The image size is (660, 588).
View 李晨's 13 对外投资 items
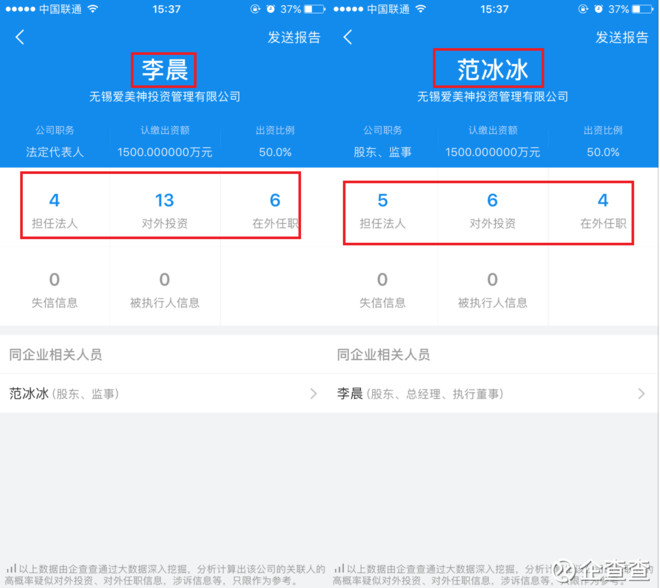click(165, 210)
